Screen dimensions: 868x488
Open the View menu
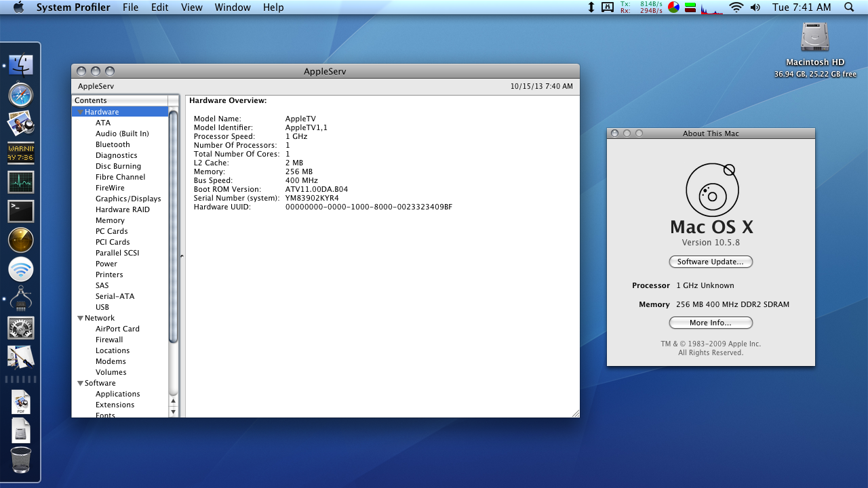click(192, 7)
